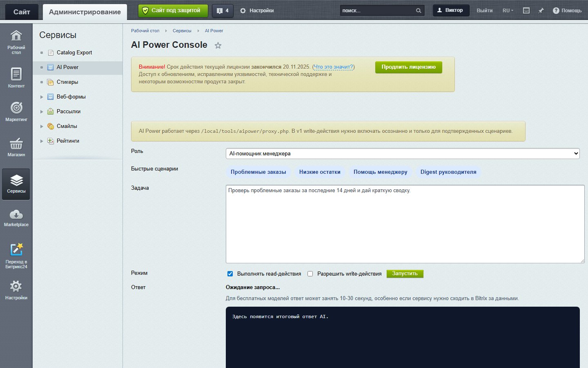Open the Что это значит? link
Screen dimensions: 588x368
pos(334,67)
